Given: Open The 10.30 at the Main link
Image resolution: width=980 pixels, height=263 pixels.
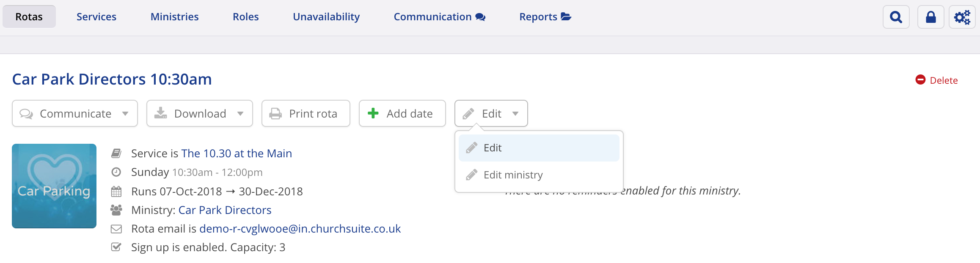Looking at the screenshot, I should (x=237, y=153).
